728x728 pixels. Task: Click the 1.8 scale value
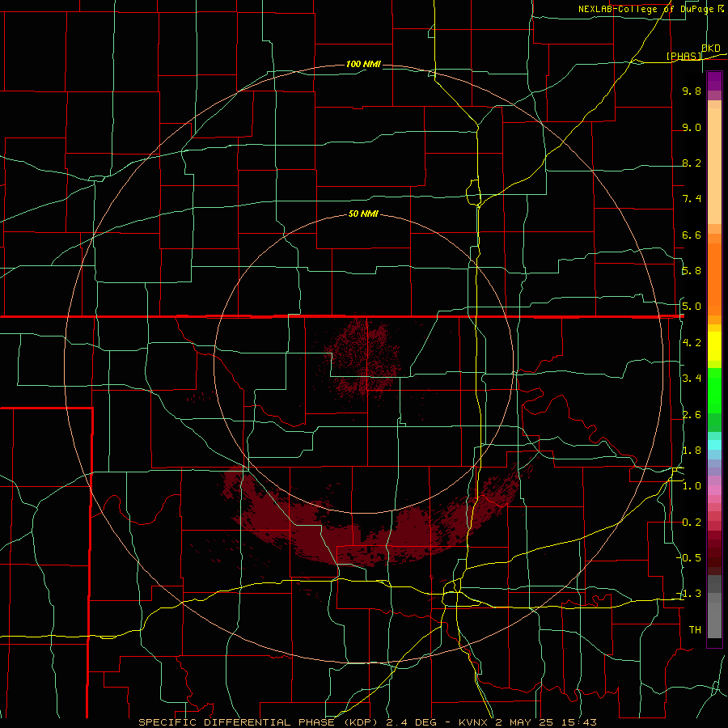pyautogui.click(x=692, y=451)
